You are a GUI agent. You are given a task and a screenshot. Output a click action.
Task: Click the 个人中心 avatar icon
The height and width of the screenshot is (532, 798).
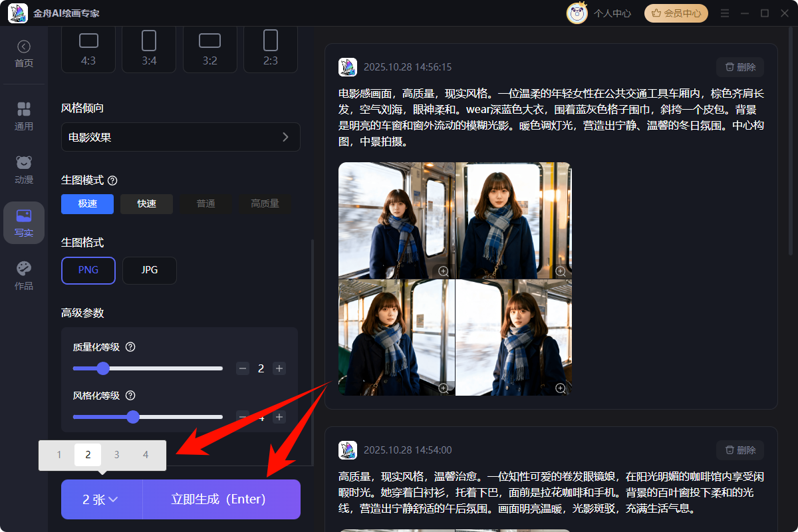coord(577,13)
